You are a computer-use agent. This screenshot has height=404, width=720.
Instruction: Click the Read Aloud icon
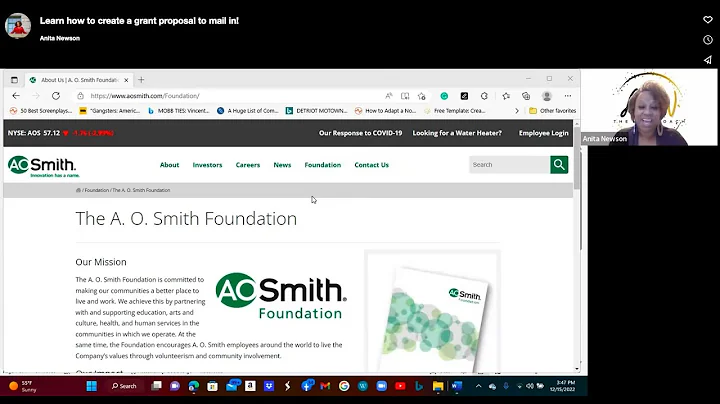388,96
